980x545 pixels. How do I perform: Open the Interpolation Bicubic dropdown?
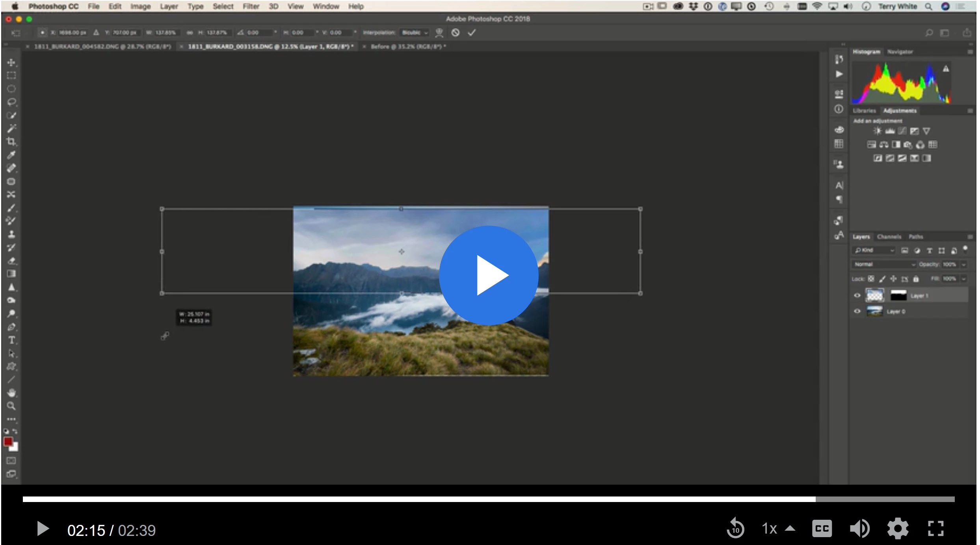[x=415, y=33]
